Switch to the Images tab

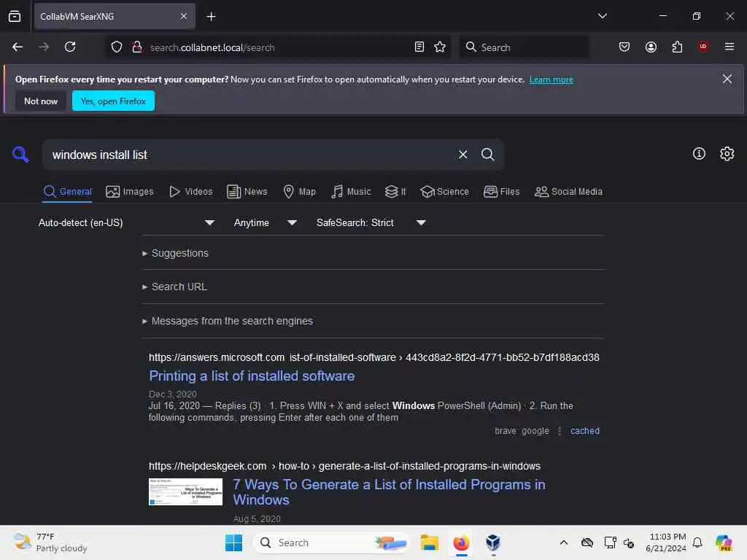tap(130, 192)
